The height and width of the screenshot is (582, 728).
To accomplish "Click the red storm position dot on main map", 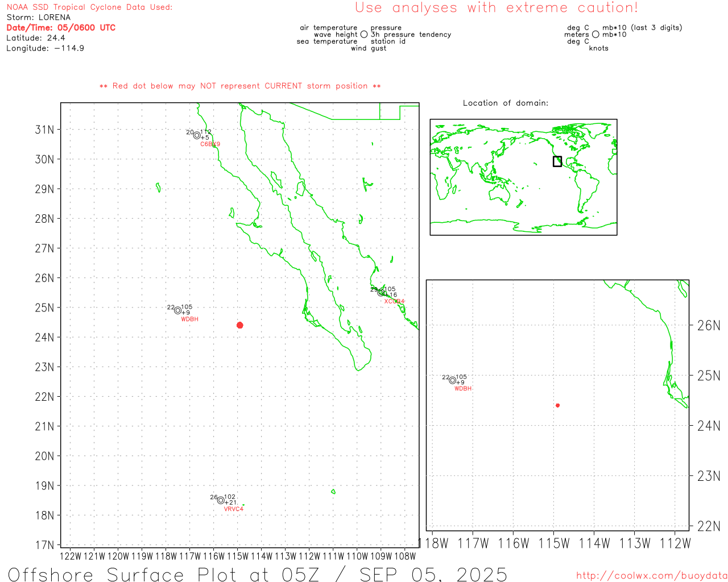I will [240, 325].
